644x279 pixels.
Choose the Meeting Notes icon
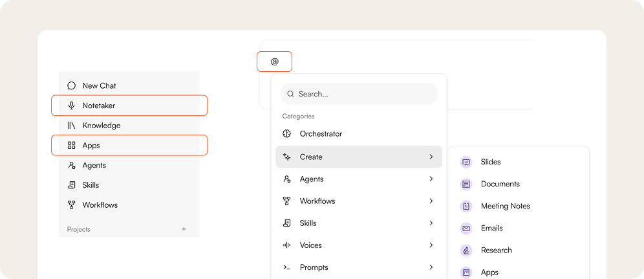click(x=466, y=206)
